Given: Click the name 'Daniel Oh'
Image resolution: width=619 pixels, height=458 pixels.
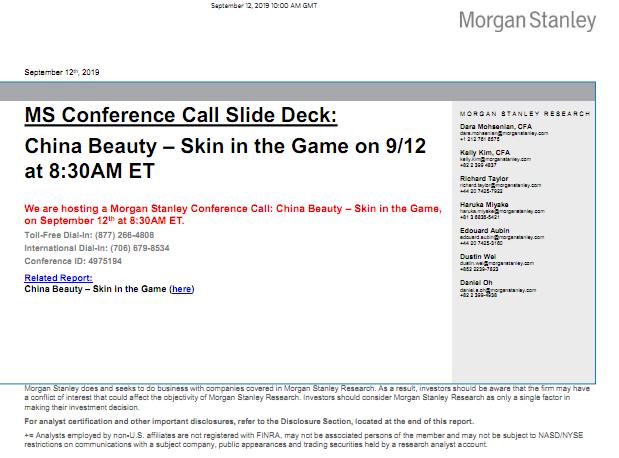Looking at the screenshot, I should [x=476, y=283].
